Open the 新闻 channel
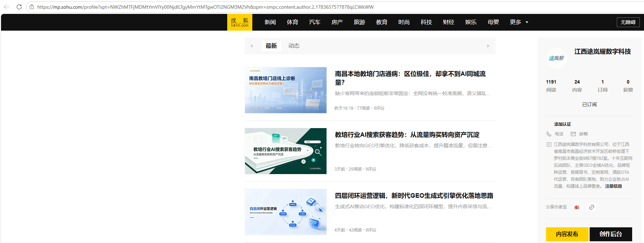This screenshot has width=644, height=243. 270,22
